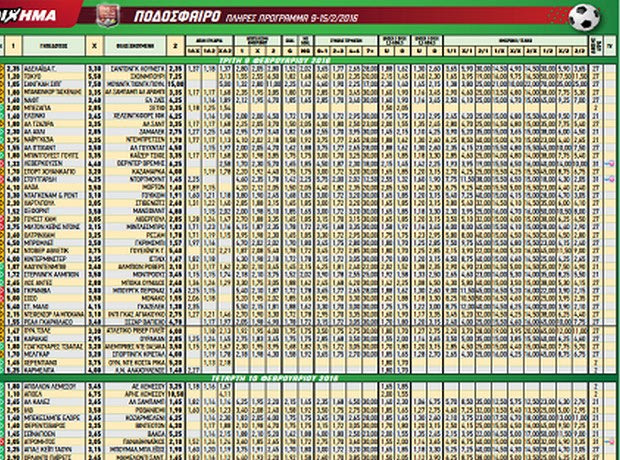620x460 pixels.
Task: Click the away team name ΜΟΝΑΚΟ
Action: click(152, 298)
